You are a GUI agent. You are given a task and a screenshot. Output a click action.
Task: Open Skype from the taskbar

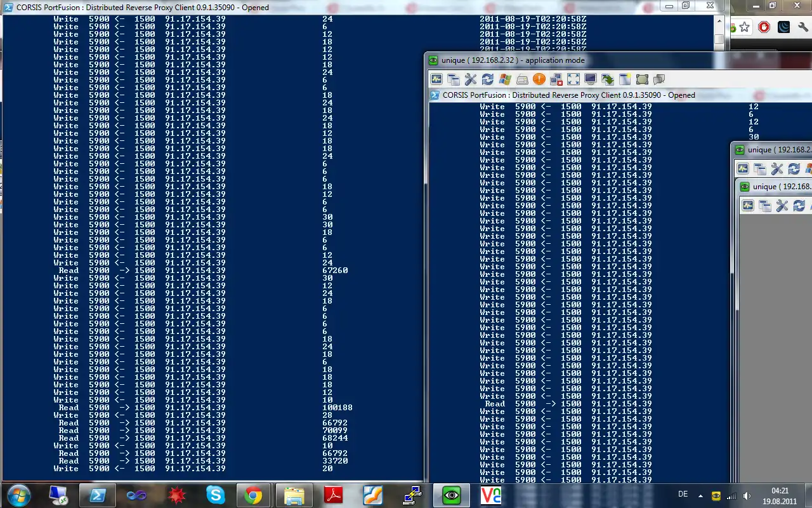[x=216, y=495]
